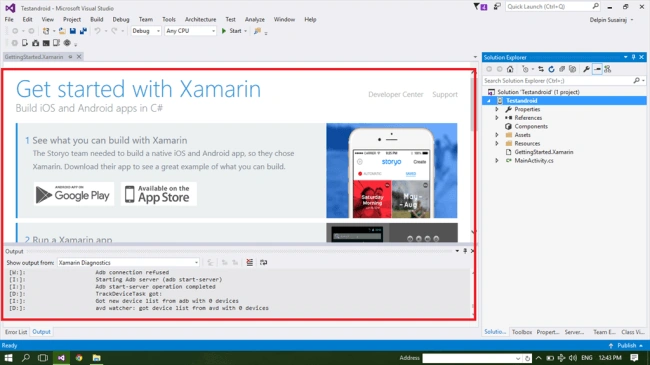The width and height of the screenshot is (650, 365).
Task: Click Collapse All icon in Solution Explorer
Action: point(562,69)
